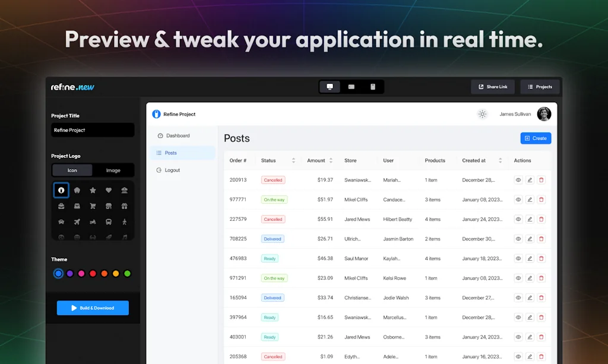Select the Icon logo option

(x=71, y=170)
